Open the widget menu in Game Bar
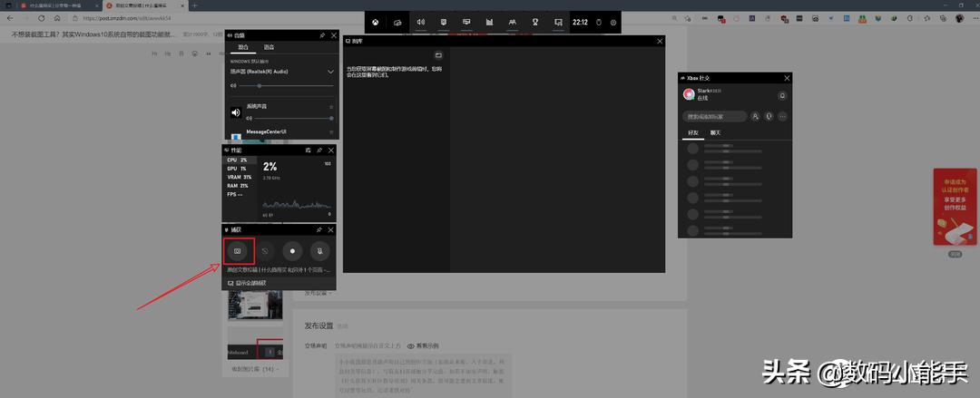The width and height of the screenshot is (980, 398). [x=397, y=23]
